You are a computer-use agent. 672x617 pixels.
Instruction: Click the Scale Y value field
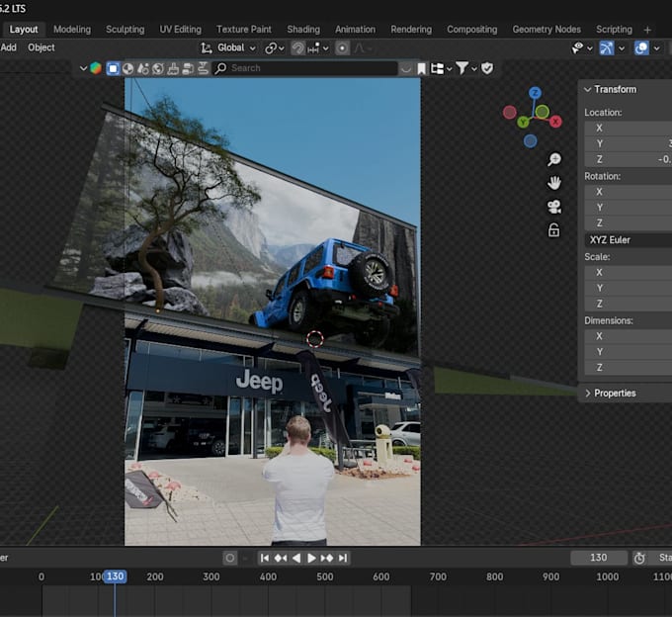629,288
